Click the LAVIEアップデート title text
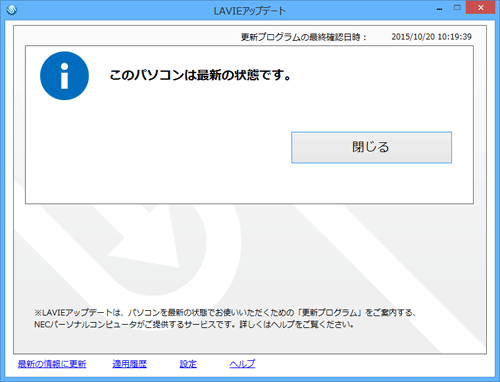The height and width of the screenshot is (382, 500). click(x=249, y=11)
